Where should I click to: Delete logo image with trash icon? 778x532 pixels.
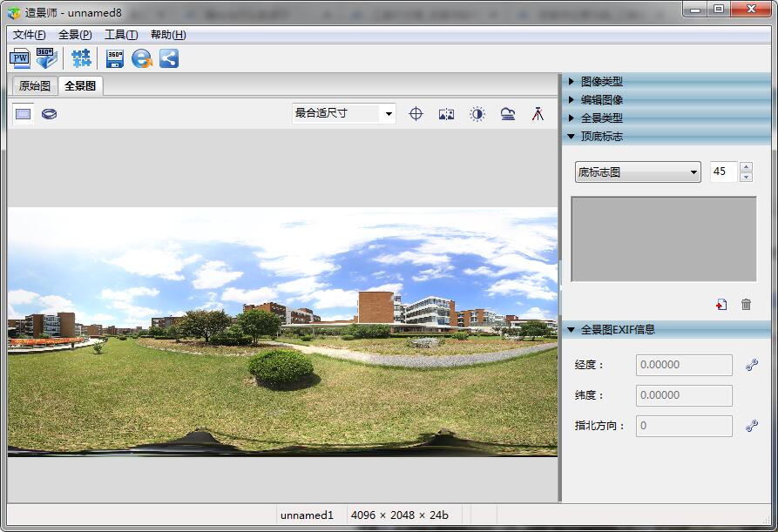[x=746, y=304]
